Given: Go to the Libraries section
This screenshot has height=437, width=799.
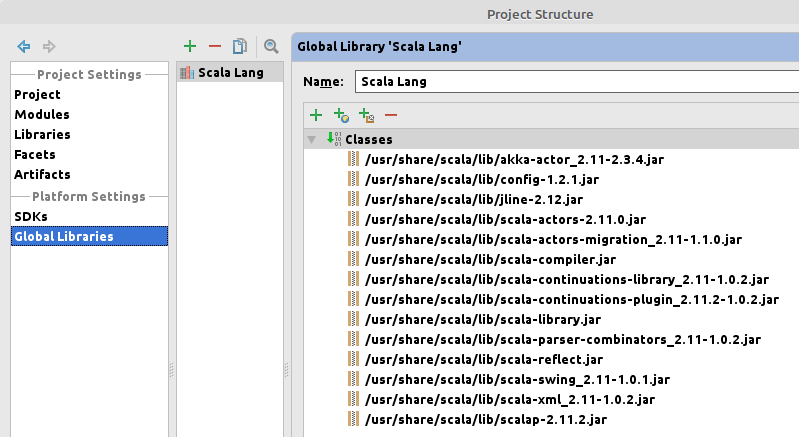Looking at the screenshot, I should pyautogui.click(x=42, y=134).
